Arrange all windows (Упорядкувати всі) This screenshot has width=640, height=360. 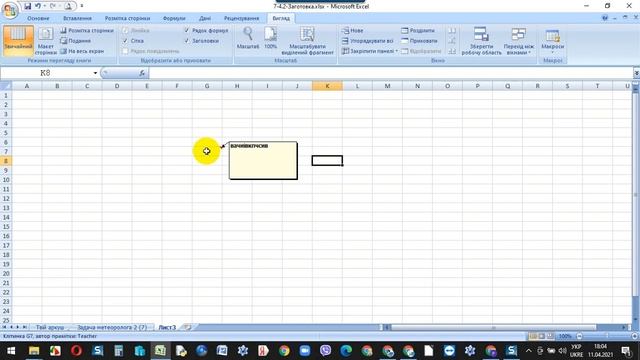coord(367,41)
